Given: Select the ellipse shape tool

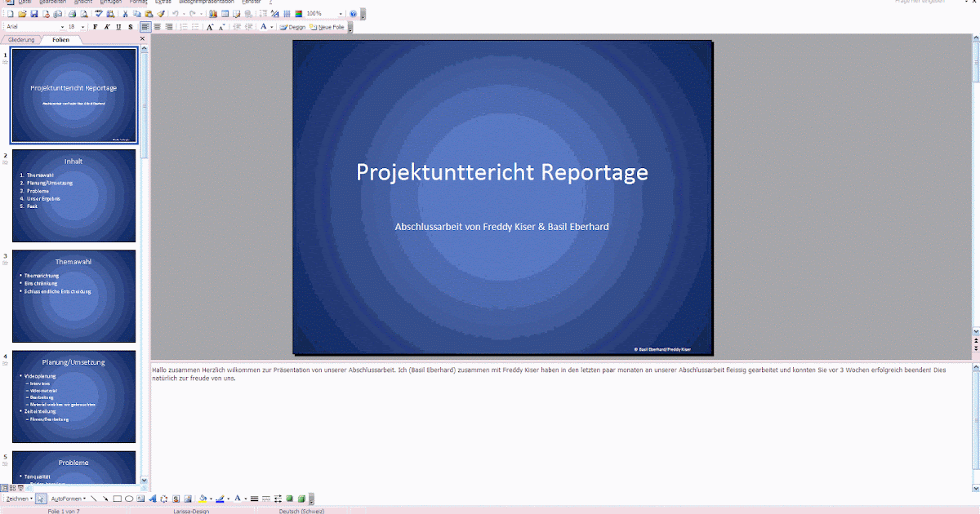Looking at the screenshot, I should click(129, 498).
